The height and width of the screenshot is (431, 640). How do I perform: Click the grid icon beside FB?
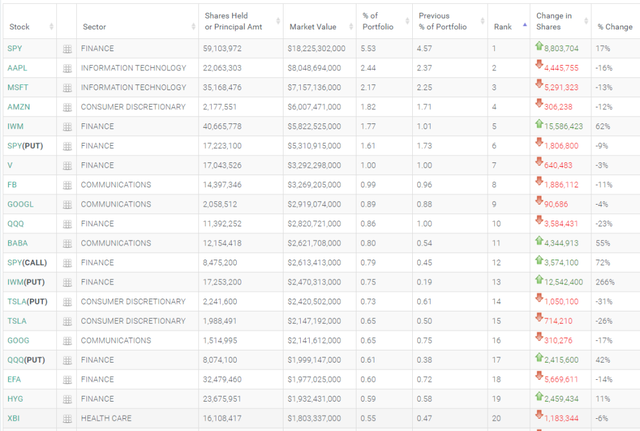click(x=67, y=185)
